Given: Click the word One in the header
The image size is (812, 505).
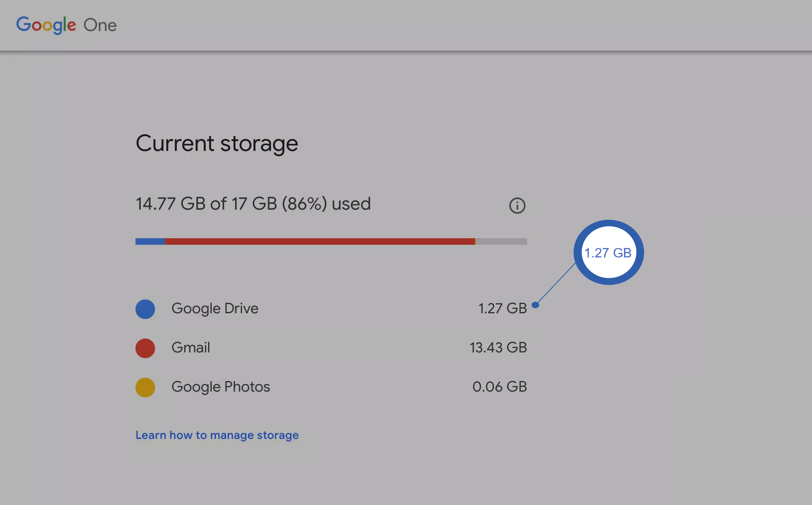Looking at the screenshot, I should click(x=100, y=25).
